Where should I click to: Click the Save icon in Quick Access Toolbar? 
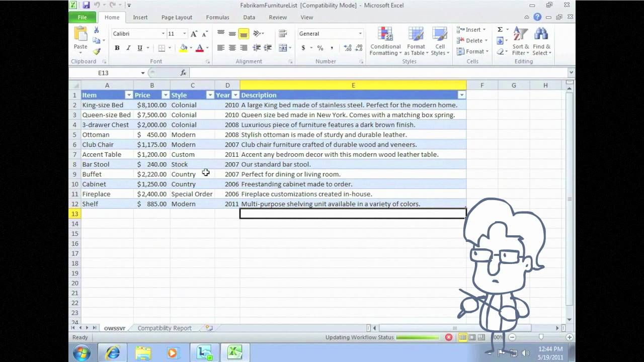point(86,5)
